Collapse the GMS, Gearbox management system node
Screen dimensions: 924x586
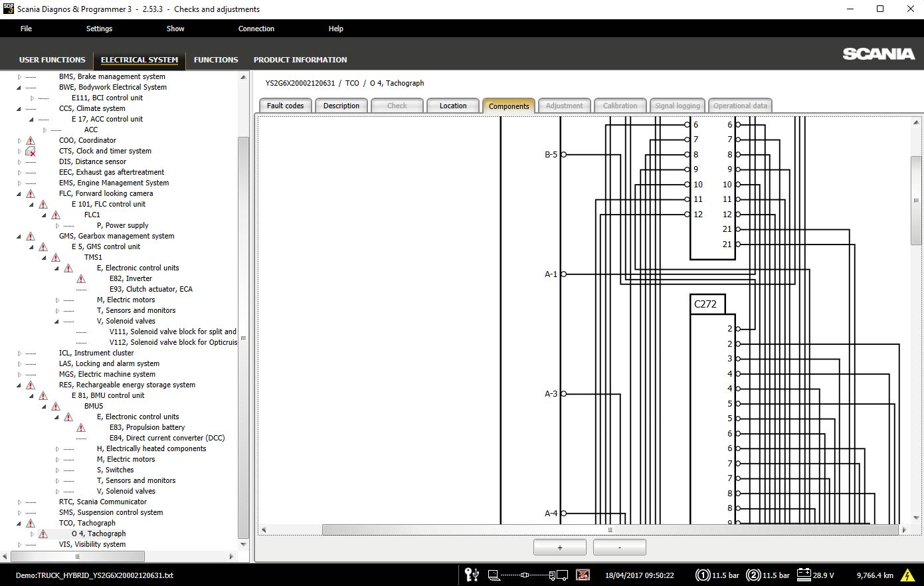pos(19,237)
